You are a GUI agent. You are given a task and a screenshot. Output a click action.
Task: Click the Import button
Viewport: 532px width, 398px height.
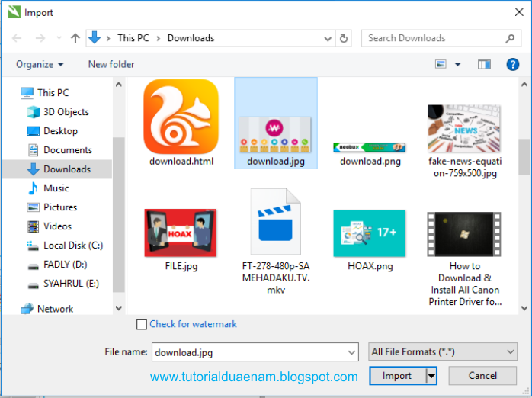point(397,376)
